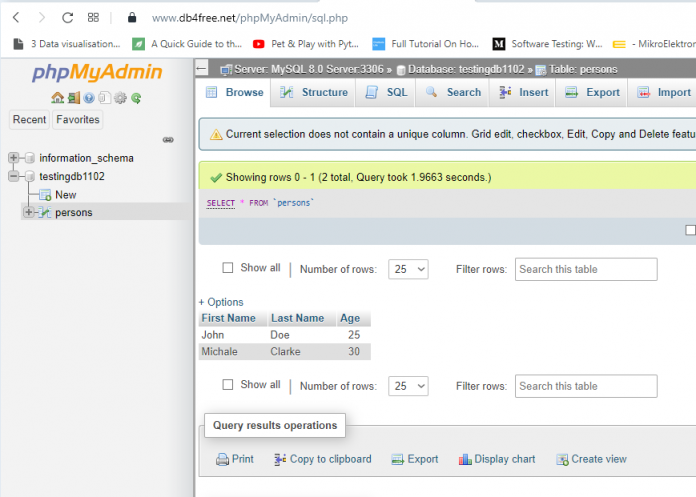This screenshot has width=696, height=497.
Task: Expand the + Options link
Action: tap(221, 302)
